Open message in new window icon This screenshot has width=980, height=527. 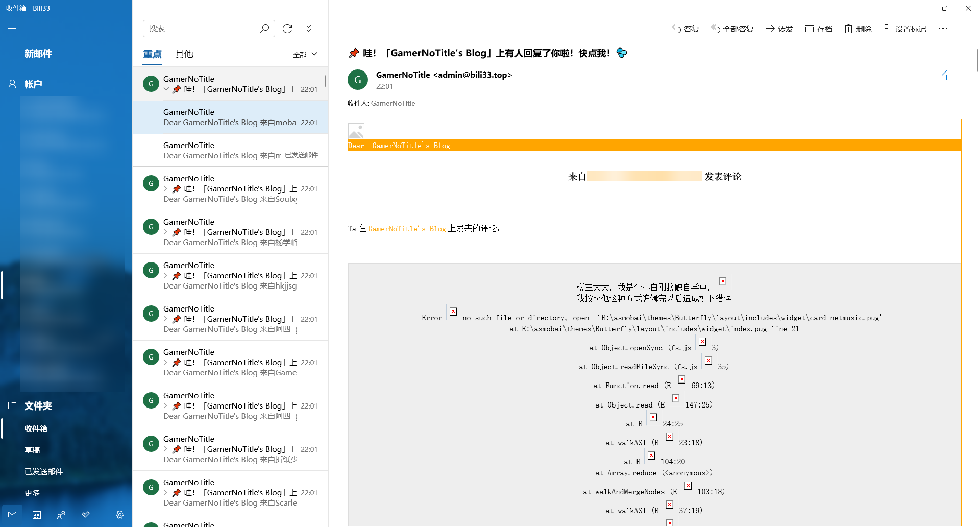941,76
